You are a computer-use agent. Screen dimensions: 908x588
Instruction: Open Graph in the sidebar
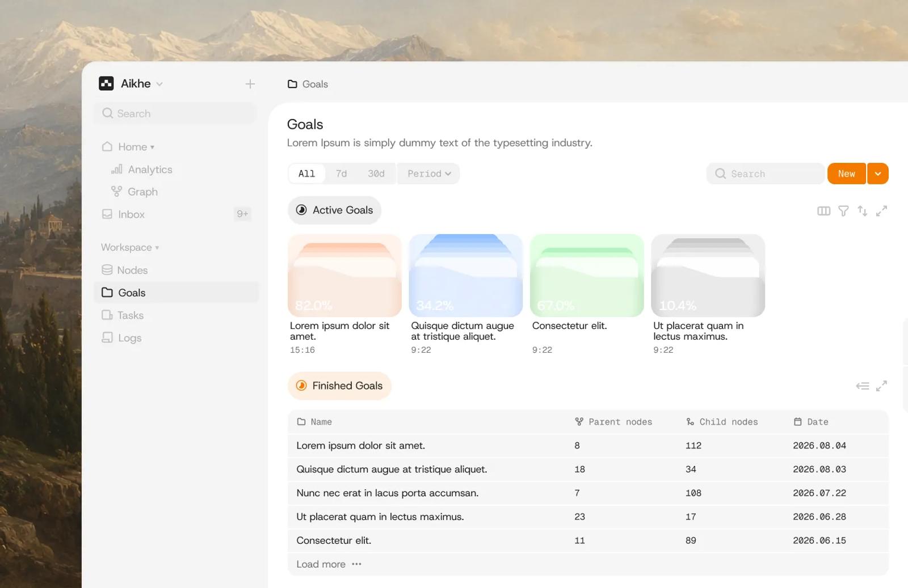134,192
